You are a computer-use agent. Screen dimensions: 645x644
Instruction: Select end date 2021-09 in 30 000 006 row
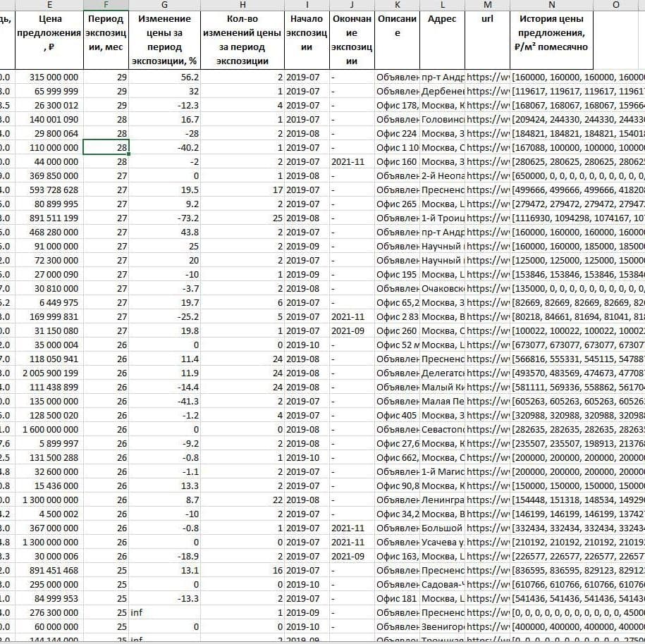point(352,556)
